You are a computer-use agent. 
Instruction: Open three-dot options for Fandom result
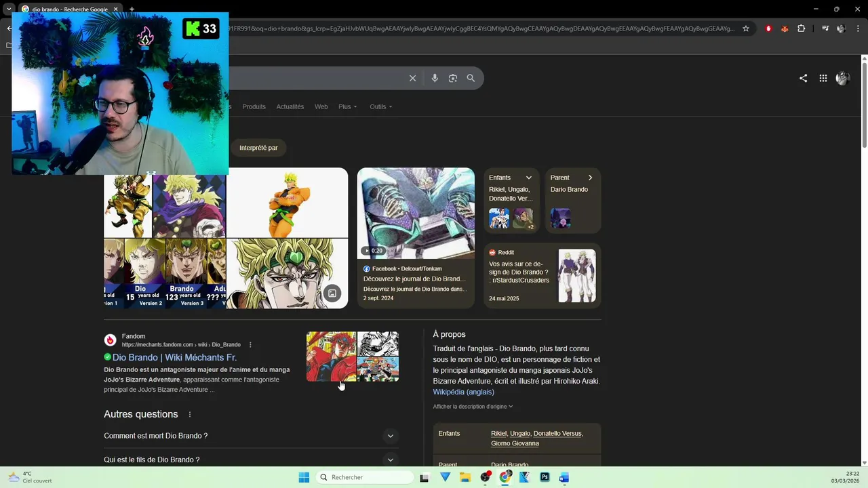click(x=250, y=344)
